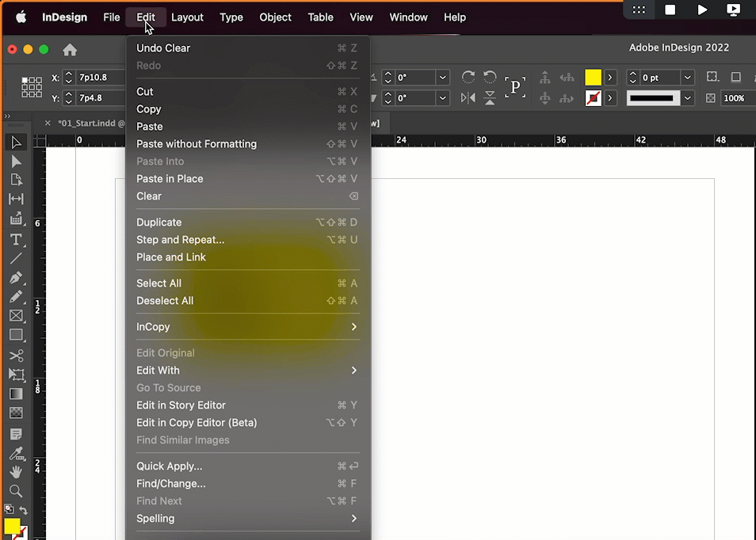756x540 pixels.
Task: Select the Rectangle Frame tool
Action: pos(15,316)
